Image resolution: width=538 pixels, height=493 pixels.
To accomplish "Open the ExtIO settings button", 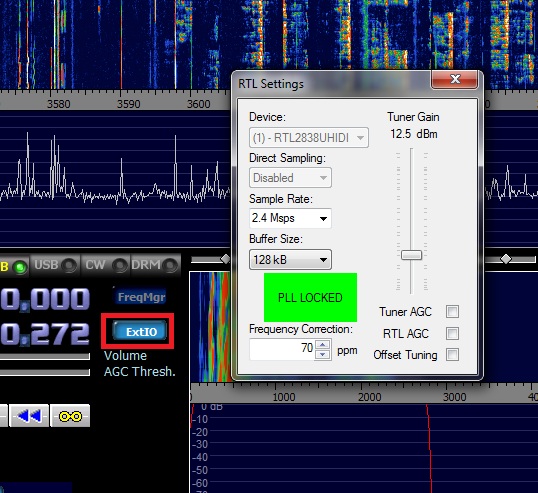I will [x=141, y=332].
